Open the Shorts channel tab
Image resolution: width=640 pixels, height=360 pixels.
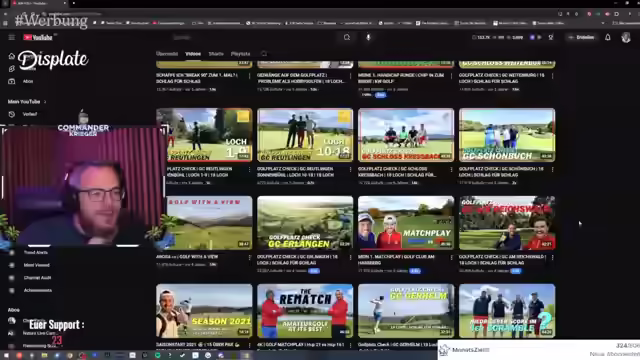point(216,54)
